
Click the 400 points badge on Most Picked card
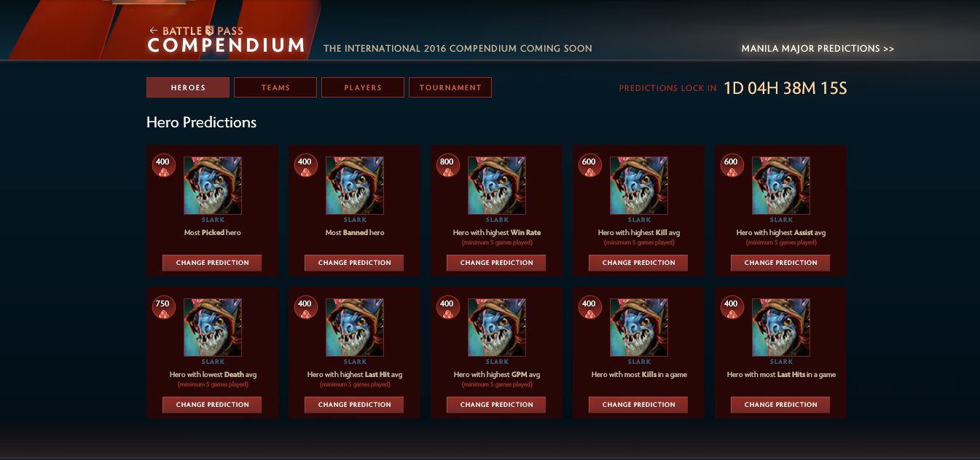pyautogui.click(x=163, y=165)
